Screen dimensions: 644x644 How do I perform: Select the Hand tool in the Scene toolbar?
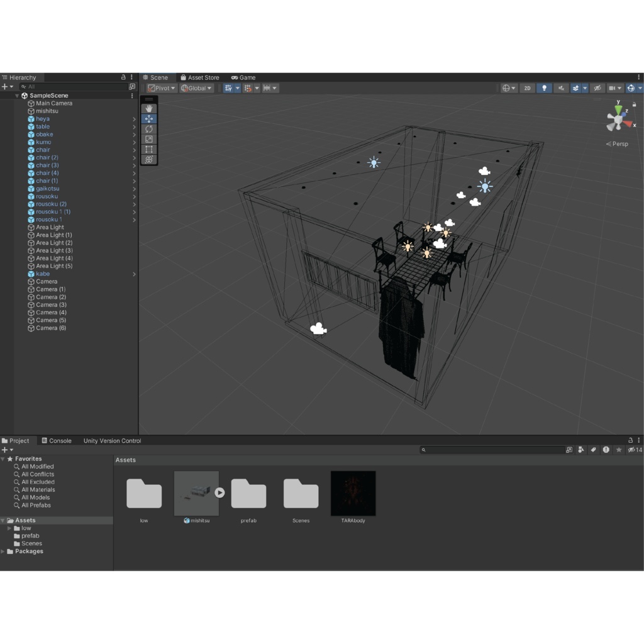148,108
